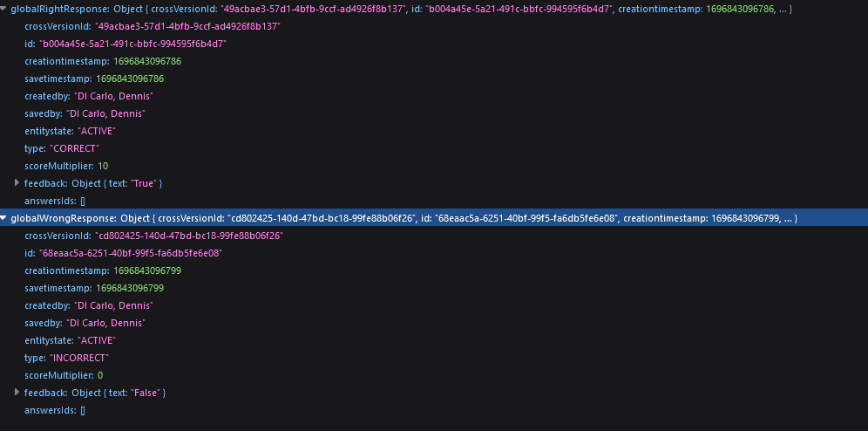Select the first answersIds empty array
Image resolution: width=868 pixels, height=431 pixels.
click(x=83, y=201)
